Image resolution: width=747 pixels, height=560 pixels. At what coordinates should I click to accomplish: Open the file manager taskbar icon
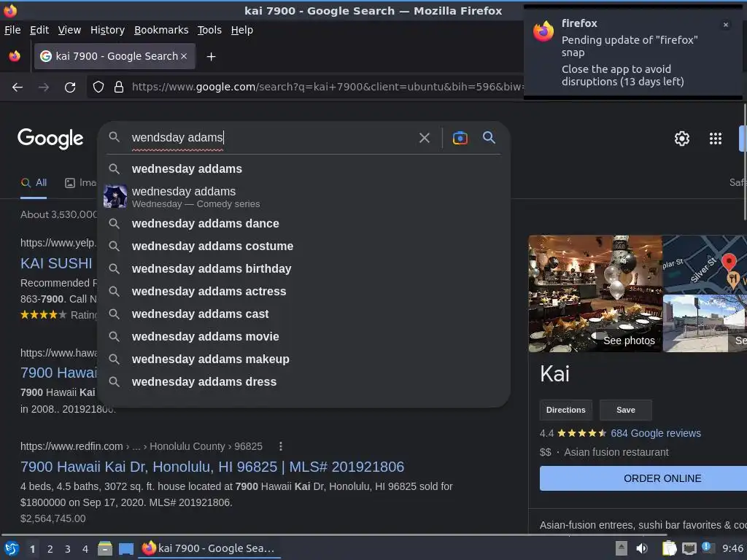point(105,548)
